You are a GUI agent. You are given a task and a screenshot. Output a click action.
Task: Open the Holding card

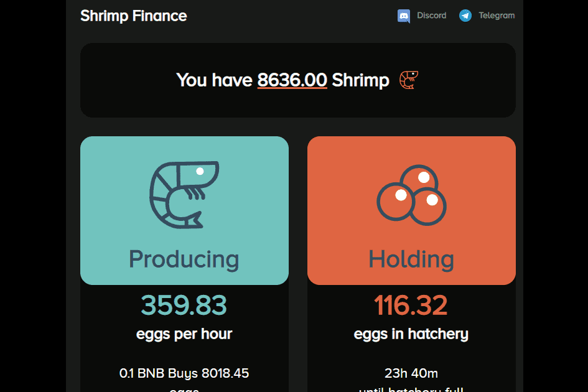tap(411, 211)
